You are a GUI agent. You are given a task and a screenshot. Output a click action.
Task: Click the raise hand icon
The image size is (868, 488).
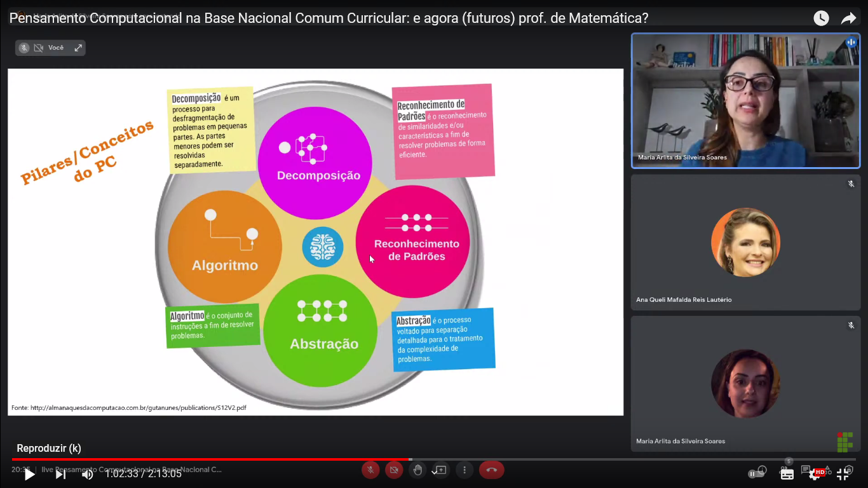417,470
